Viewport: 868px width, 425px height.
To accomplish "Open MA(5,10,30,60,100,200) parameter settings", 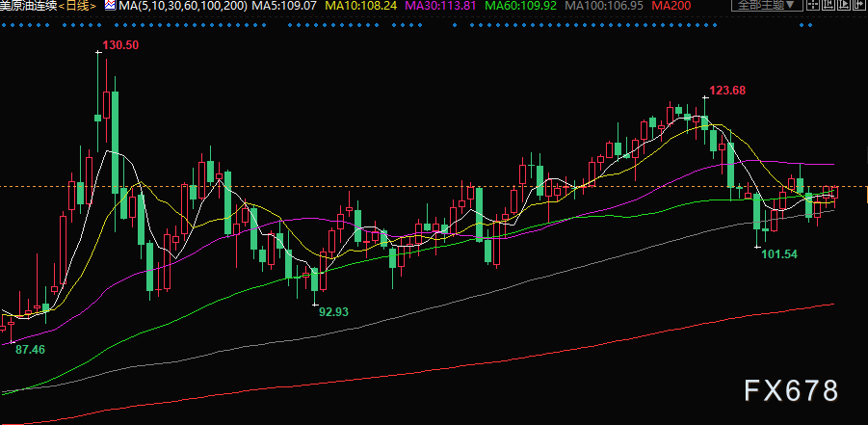I will point(183,6).
